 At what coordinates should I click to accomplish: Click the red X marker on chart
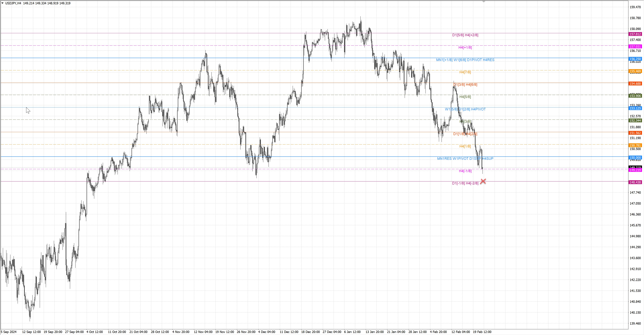pos(483,181)
